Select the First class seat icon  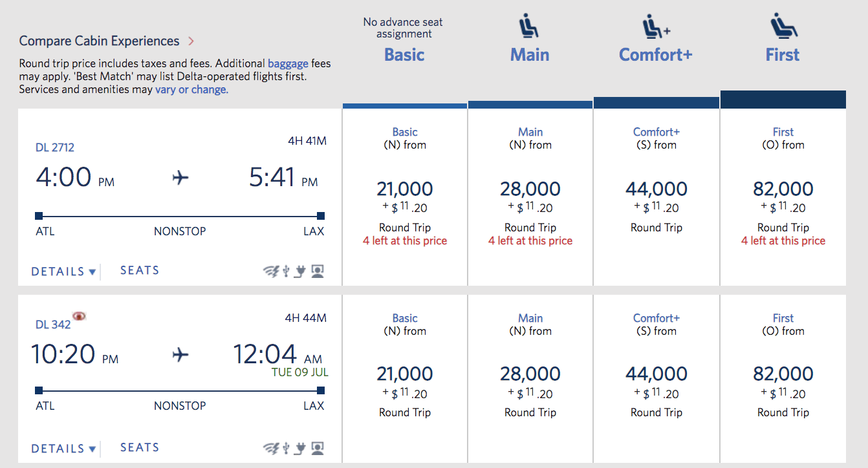(x=782, y=27)
